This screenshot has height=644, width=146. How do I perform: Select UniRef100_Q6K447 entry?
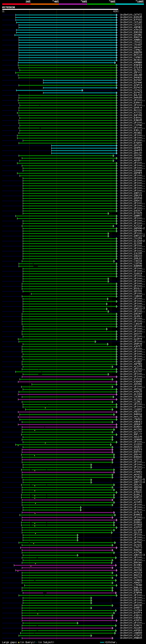tap(131, 47)
